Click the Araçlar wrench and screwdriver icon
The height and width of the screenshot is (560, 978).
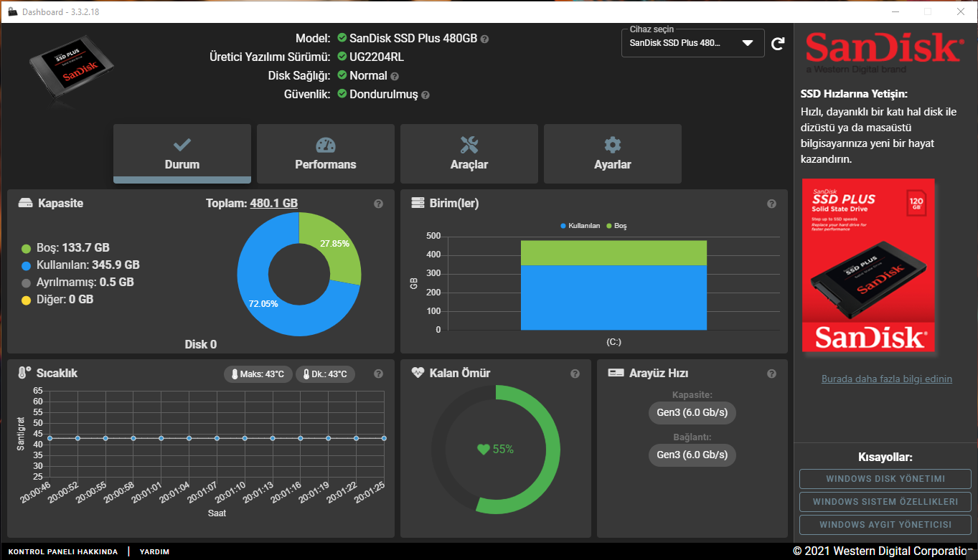click(469, 145)
